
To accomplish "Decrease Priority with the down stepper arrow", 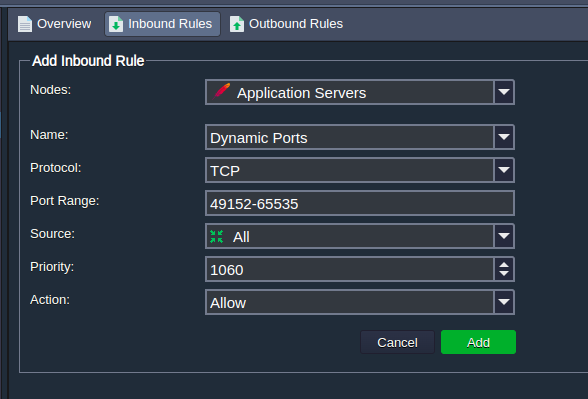I will coord(504,274).
